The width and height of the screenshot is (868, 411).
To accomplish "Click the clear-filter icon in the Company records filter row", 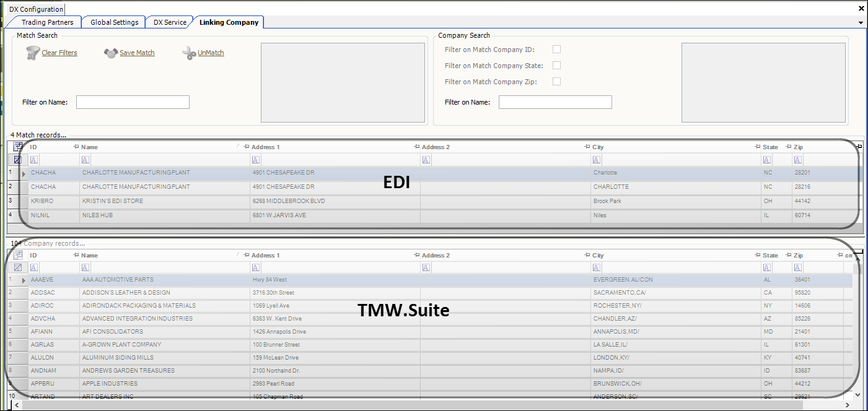I will coord(18,267).
